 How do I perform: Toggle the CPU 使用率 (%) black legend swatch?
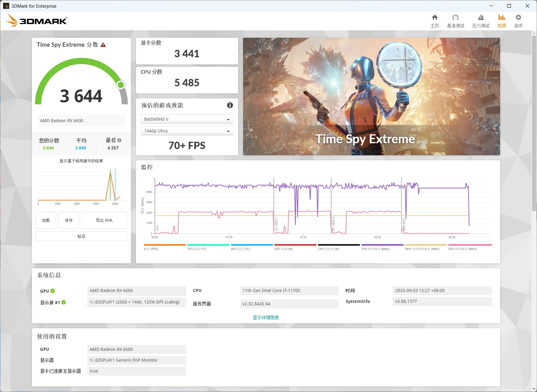click(339, 245)
